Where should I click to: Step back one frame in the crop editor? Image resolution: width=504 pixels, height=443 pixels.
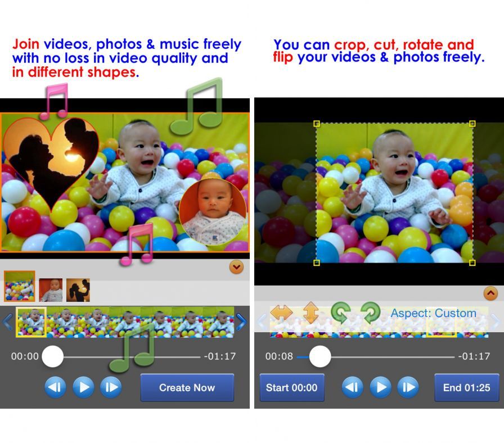point(353,388)
